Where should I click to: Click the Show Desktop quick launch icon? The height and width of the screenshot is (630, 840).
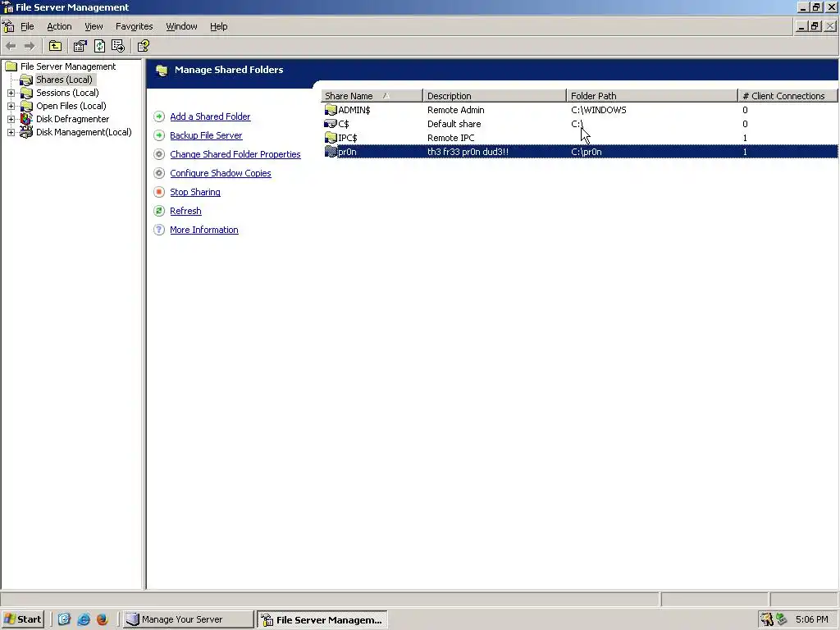coord(64,619)
